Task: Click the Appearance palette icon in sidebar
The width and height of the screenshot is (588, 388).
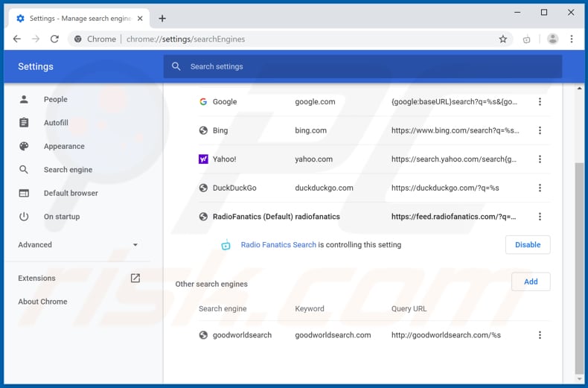Action: coord(24,146)
